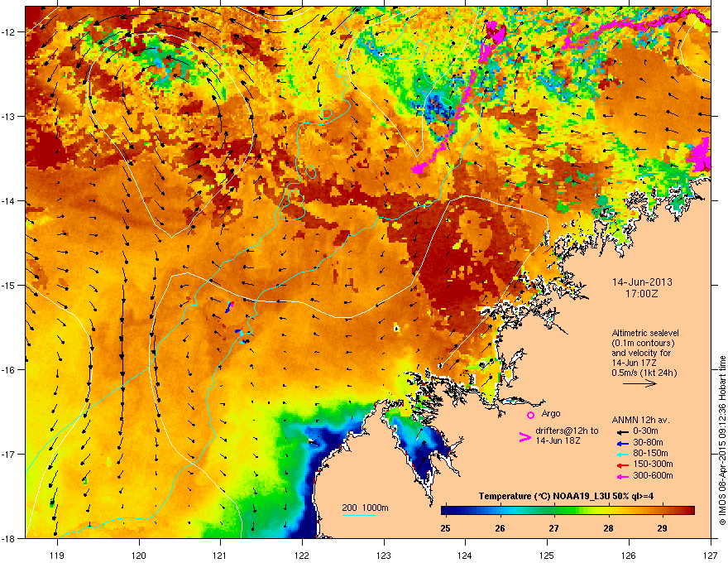Click the 'Temperature (°C) NOAA19_L3U 50% ql>=4' title

point(566,496)
